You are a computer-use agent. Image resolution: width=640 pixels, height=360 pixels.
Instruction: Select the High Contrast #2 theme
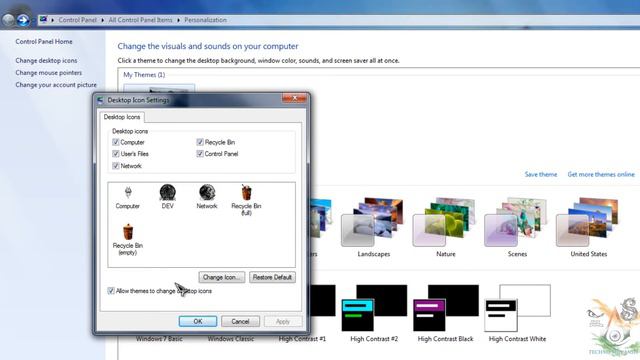point(374,313)
